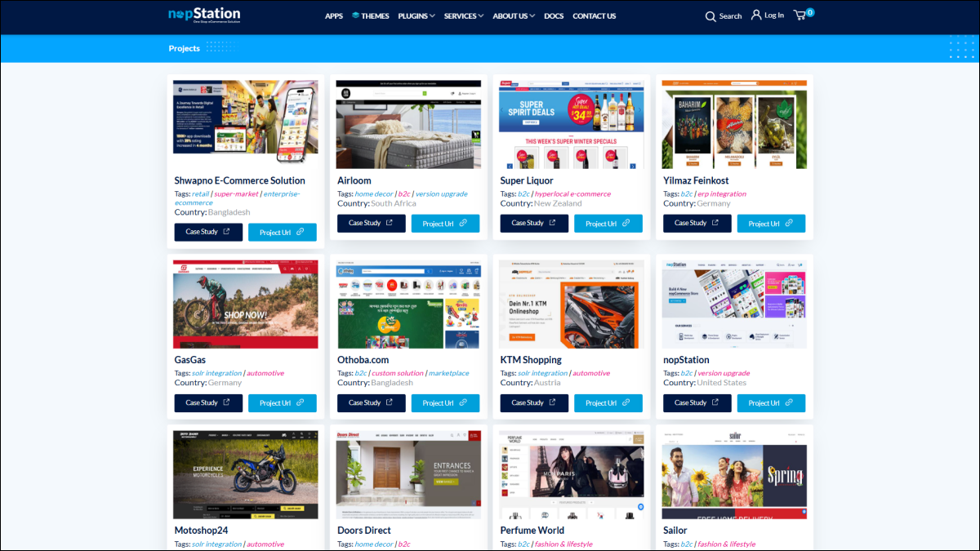This screenshot has width=980, height=551.
Task: Open Project Url for Yilmaz Feinkost
Action: 771,223
